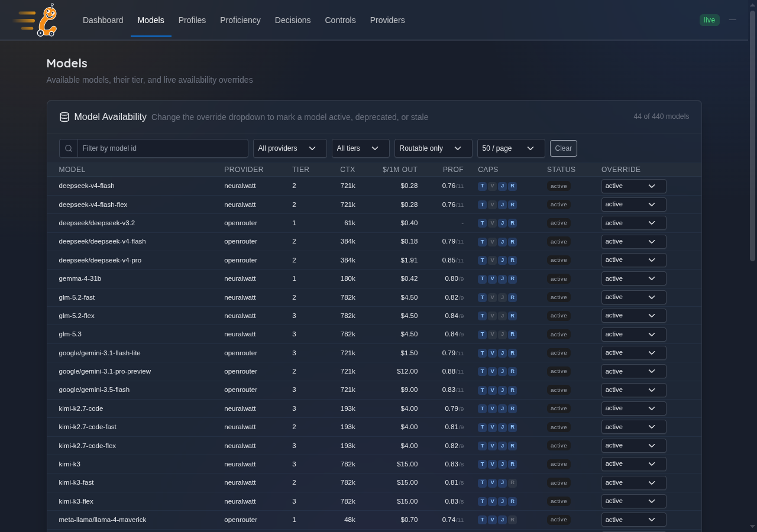Click the V cap badge for kimi-k2.7-code
Viewport: 757px width, 532px height.
click(x=492, y=408)
